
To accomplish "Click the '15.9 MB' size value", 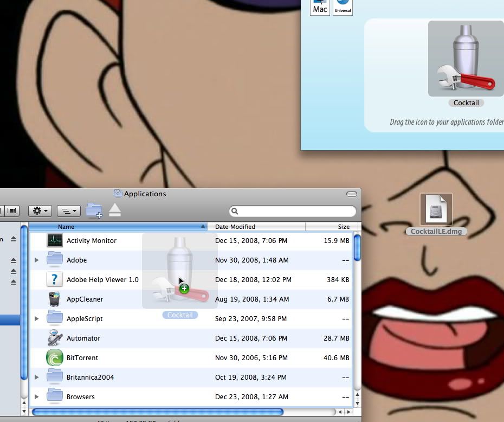I will 336,241.
